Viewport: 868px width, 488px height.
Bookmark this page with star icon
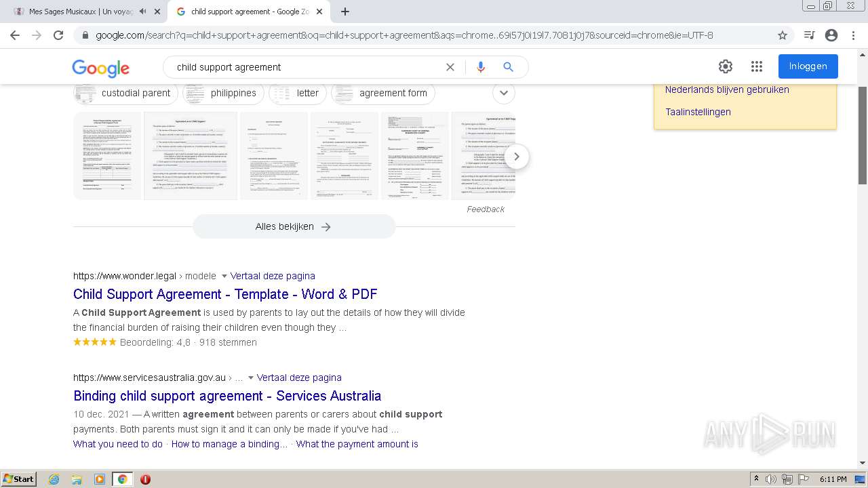pyautogui.click(x=783, y=35)
